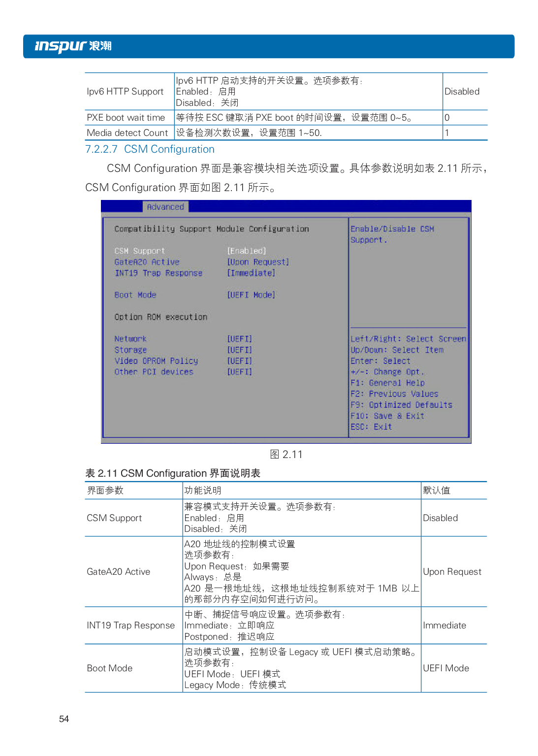
Task: Change Other PCI devices UEFI value
Action: 239,372
